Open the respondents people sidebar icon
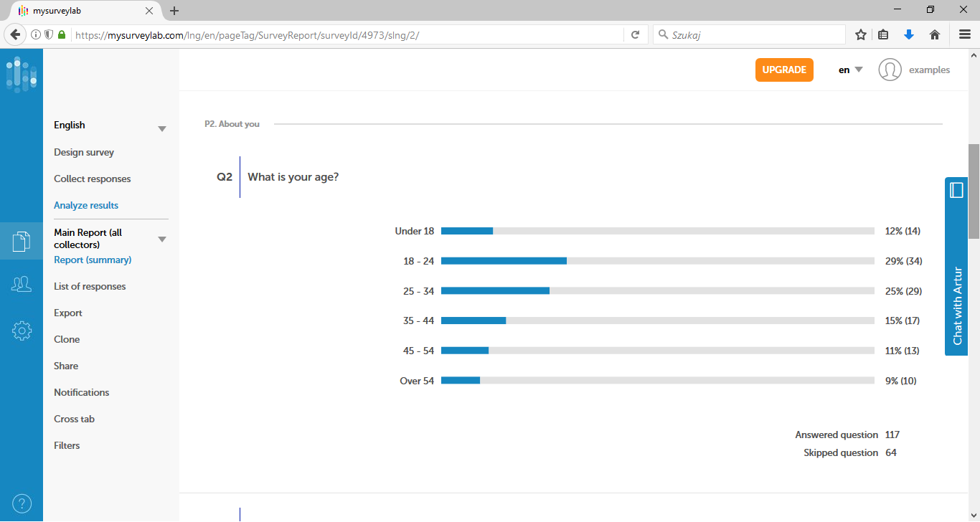980x522 pixels. tap(22, 285)
